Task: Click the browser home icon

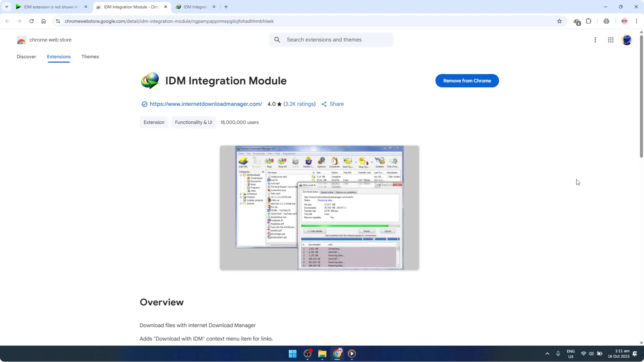Action: pos(44,21)
